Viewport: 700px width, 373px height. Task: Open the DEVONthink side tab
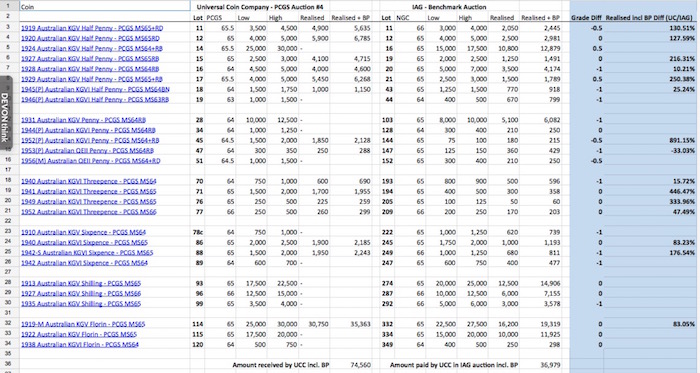point(5,112)
